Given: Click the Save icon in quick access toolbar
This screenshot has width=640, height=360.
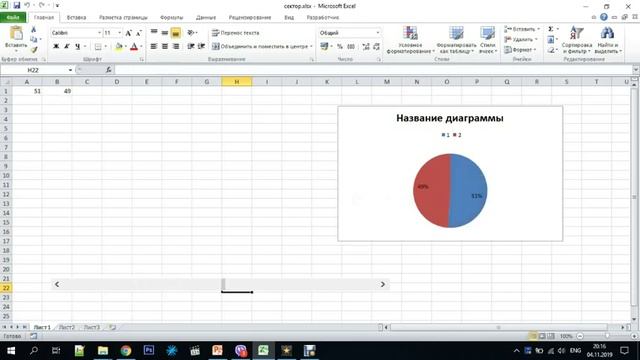Looking at the screenshot, I should pyautogui.click(x=17, y=6).
